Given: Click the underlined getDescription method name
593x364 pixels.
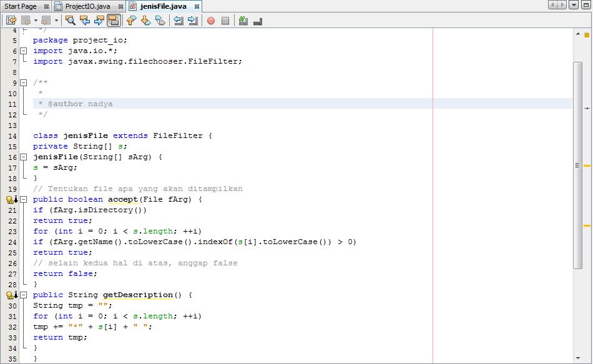Looking at the screenshot, I should coord(138,295).
